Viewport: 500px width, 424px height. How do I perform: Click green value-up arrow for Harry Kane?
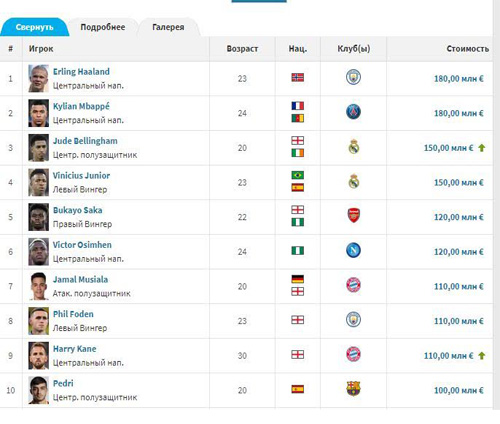tap(481, 356)
